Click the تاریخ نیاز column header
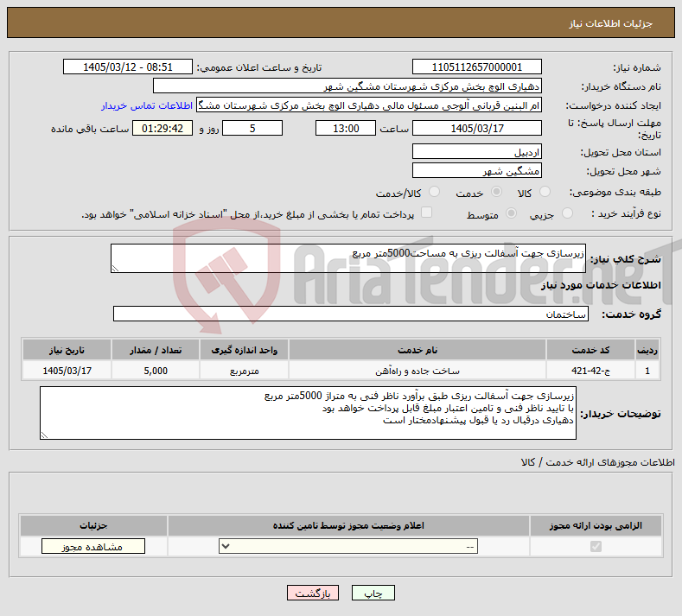This screenshot has height=616, width=682. tap(67, 350)
